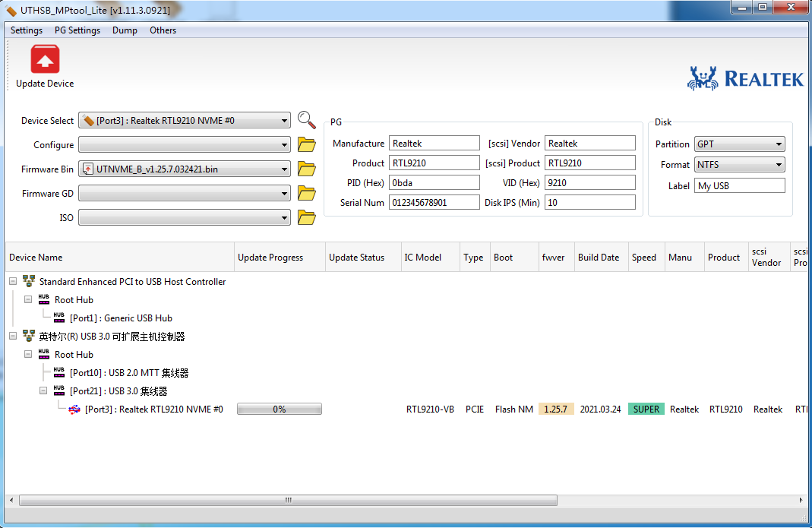Click the Speed column header
This screenshot has height=528, width=812.
647,257
